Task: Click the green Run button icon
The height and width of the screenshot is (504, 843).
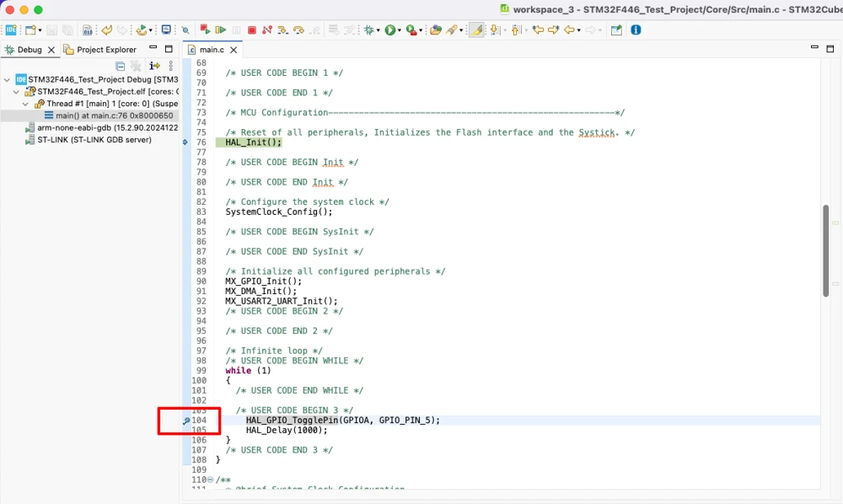Action: pyautogui.click(x=389, y=30)
